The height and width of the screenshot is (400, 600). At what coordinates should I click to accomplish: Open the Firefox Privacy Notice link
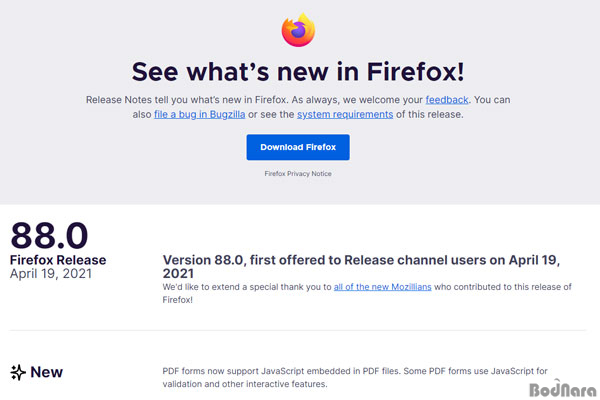pos(298,174)
